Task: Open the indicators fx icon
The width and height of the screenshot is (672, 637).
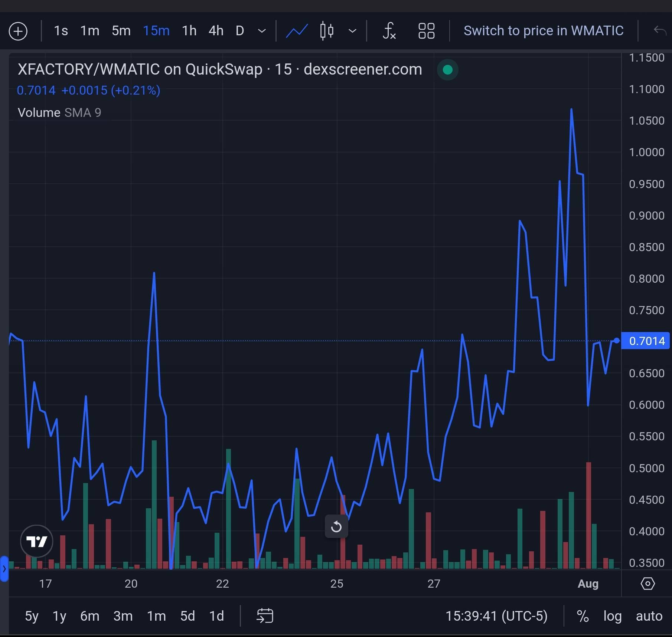Action: tap(389, 31)
